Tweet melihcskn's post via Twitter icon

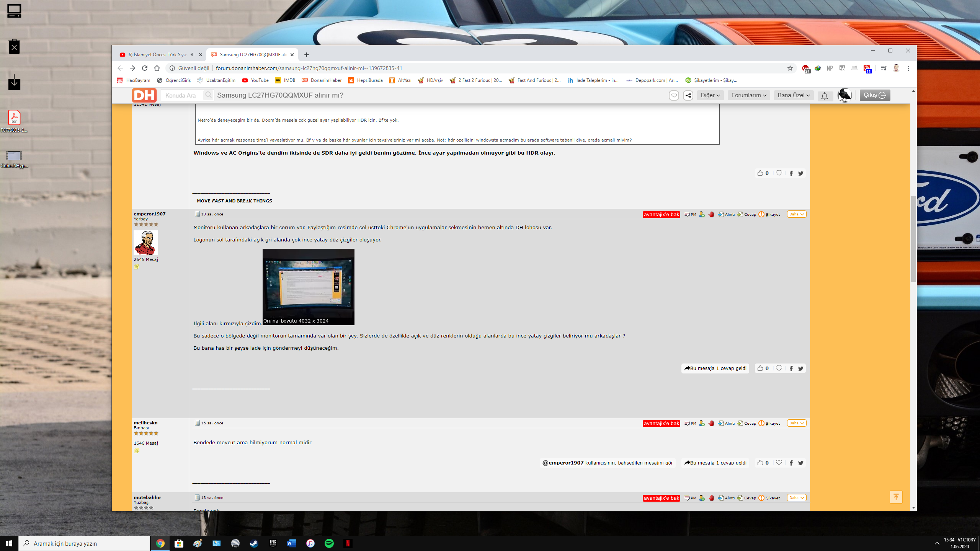pos(800,463)
